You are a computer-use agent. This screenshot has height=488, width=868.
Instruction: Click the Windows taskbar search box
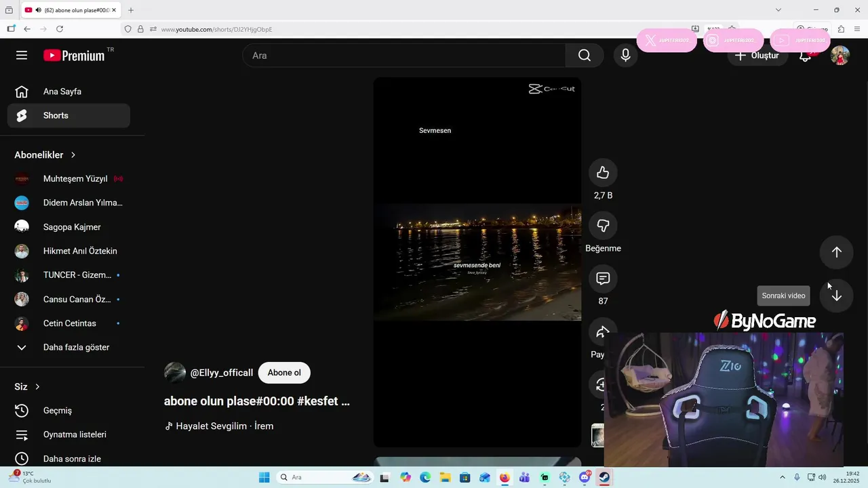tap(324, 477)
